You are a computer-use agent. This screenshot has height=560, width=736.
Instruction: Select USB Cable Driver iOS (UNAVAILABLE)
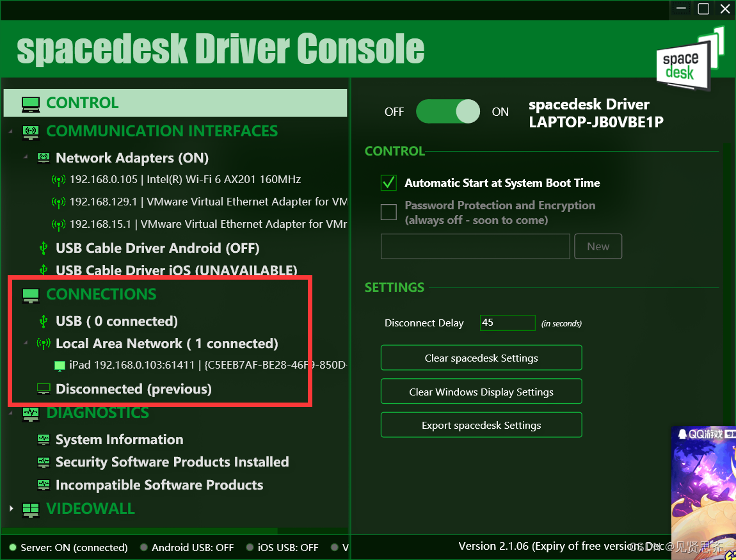click(176, 270)
